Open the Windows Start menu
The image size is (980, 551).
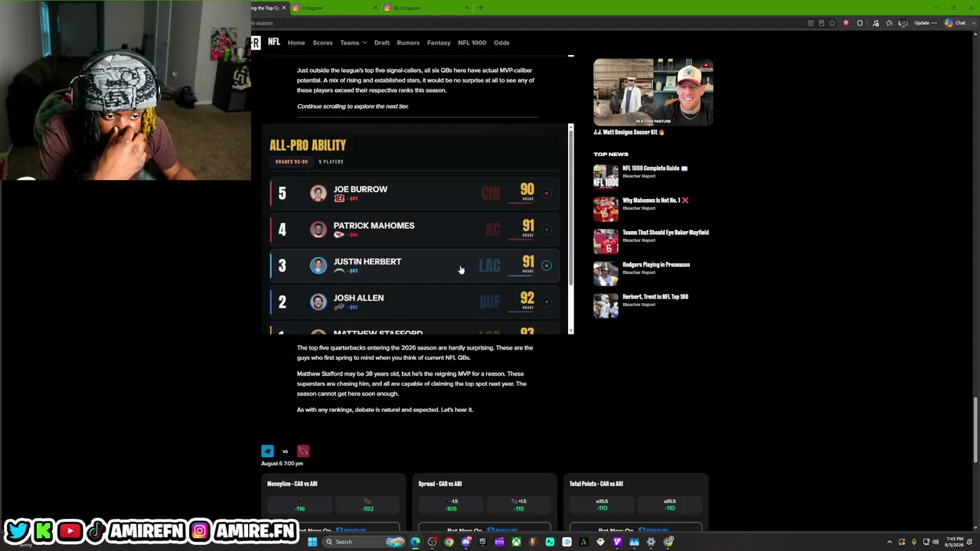tap(312, 542)
